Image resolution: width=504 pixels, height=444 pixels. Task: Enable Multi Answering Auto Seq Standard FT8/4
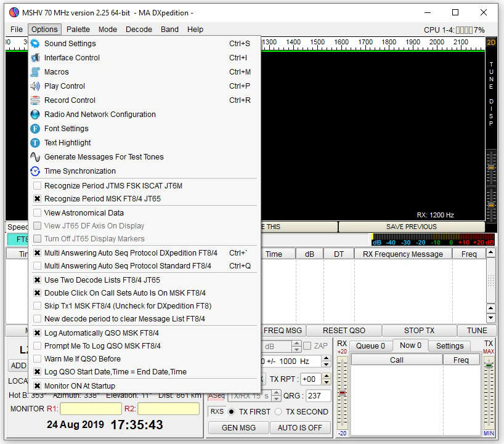click(38, 265)
